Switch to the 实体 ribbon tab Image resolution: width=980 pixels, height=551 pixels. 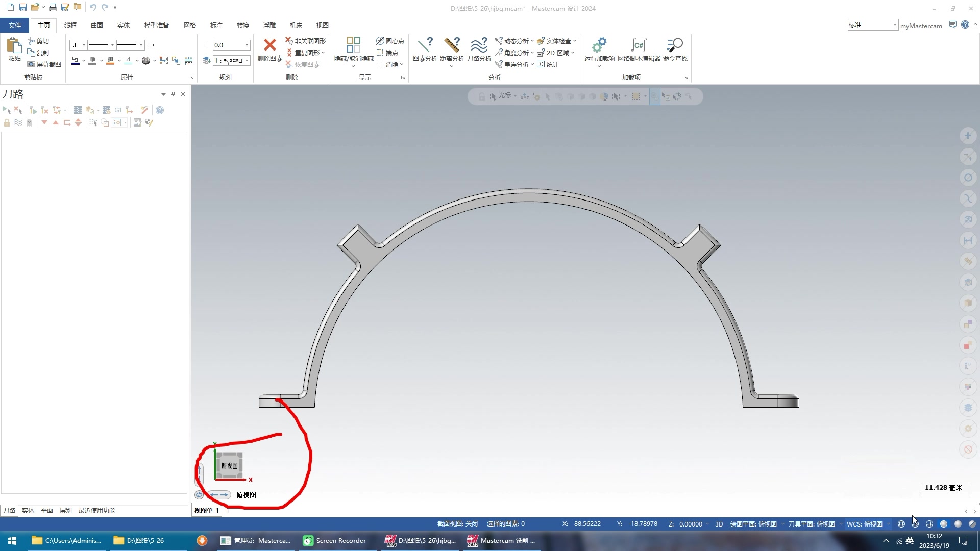123,25
